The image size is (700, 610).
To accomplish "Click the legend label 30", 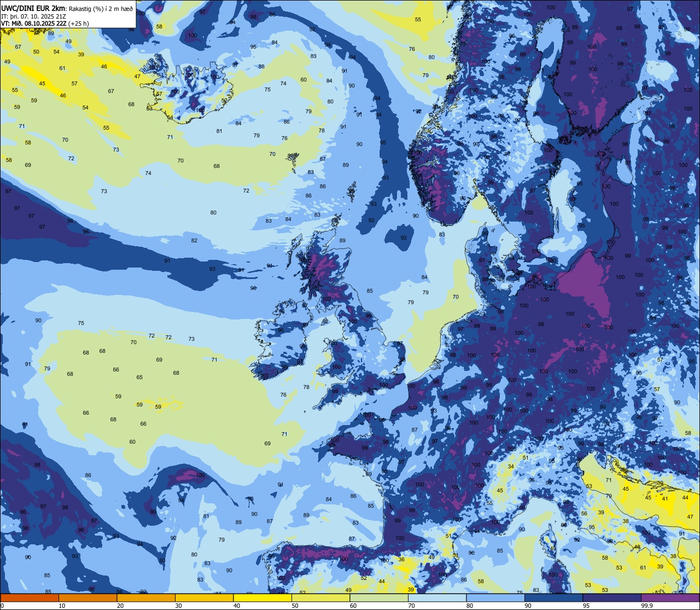I will pos(178,606).
